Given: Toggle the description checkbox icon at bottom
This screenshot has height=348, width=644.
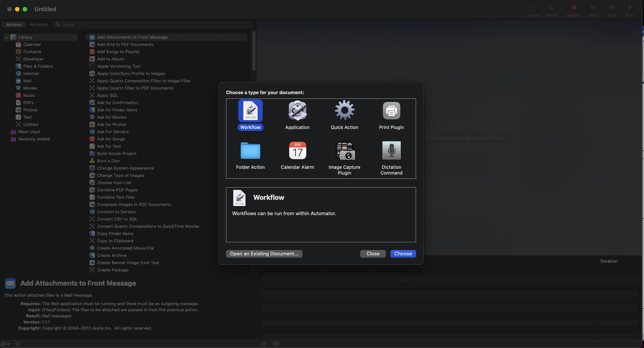Looking at the screenshot, I should click(18, 344).
